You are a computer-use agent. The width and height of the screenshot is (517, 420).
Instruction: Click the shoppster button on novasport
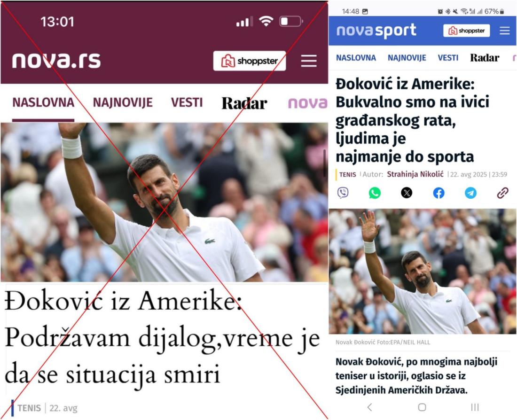click(467, 31)
